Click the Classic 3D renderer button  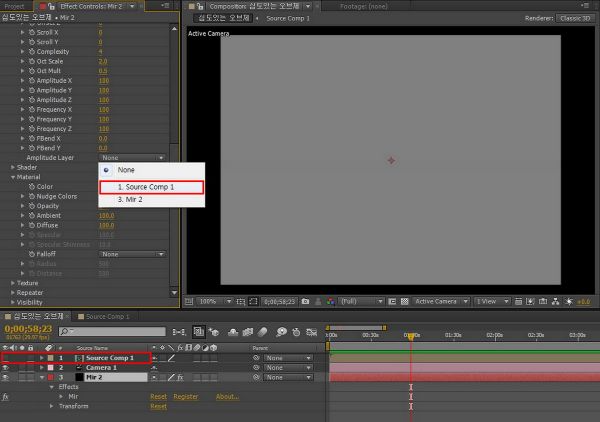(574, 18)
